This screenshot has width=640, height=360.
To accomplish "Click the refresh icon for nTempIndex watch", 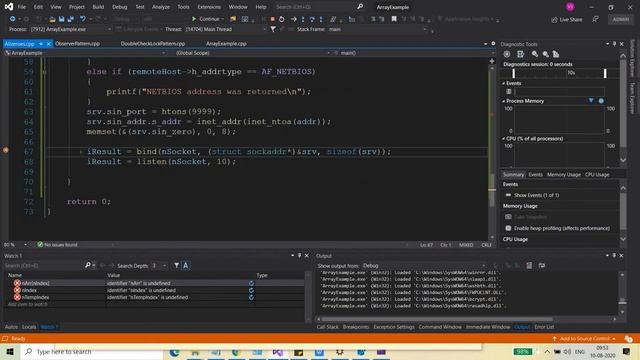I will pos(251,297).
